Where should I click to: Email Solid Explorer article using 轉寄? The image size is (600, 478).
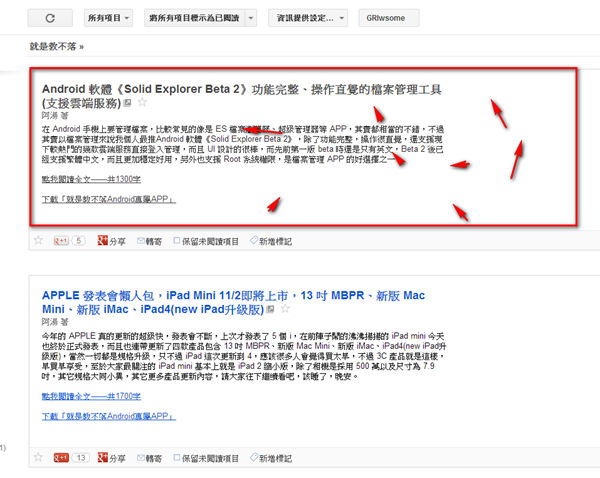tap(150, 241)
